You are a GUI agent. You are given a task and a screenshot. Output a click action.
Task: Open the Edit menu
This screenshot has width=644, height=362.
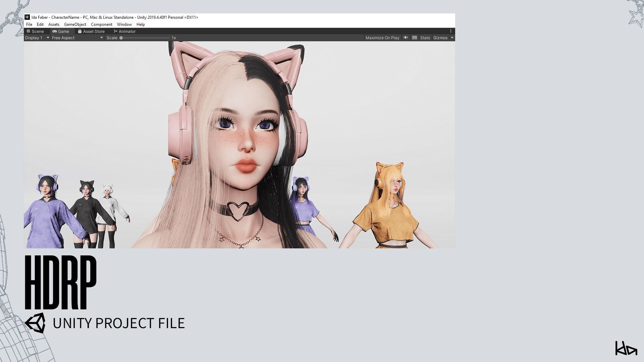pyautogui.click(x=40, y=24)
